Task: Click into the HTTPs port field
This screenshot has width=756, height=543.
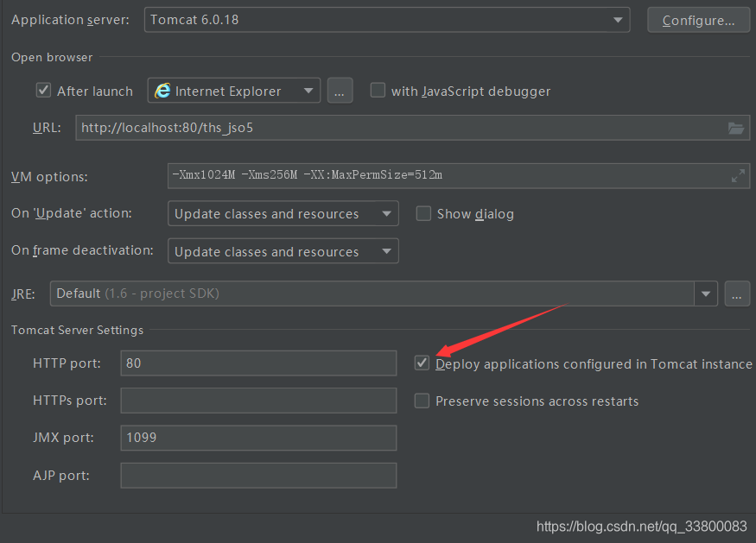Action: tap(258, 401)
